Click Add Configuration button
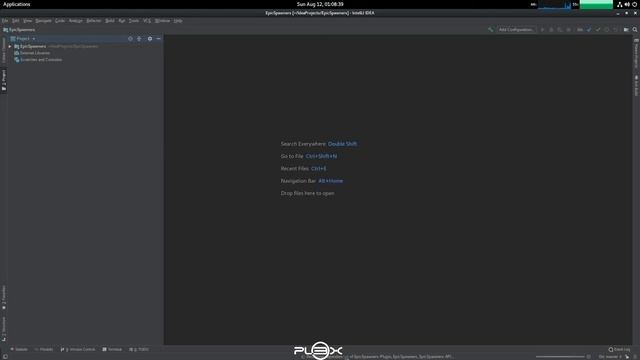The width and height of the screenshot is (640, 360). pos(516,30)
